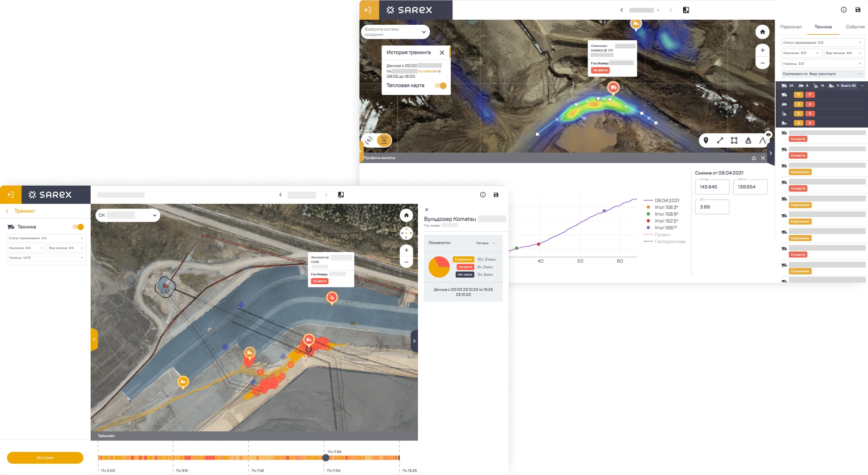The width and height of the screenshot is (868, 475).
Task: Select the line distance measurement tool
Action: 720,141
